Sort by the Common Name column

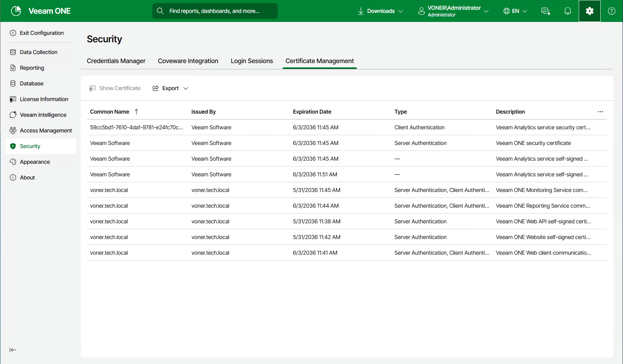(x=110, y=112)
